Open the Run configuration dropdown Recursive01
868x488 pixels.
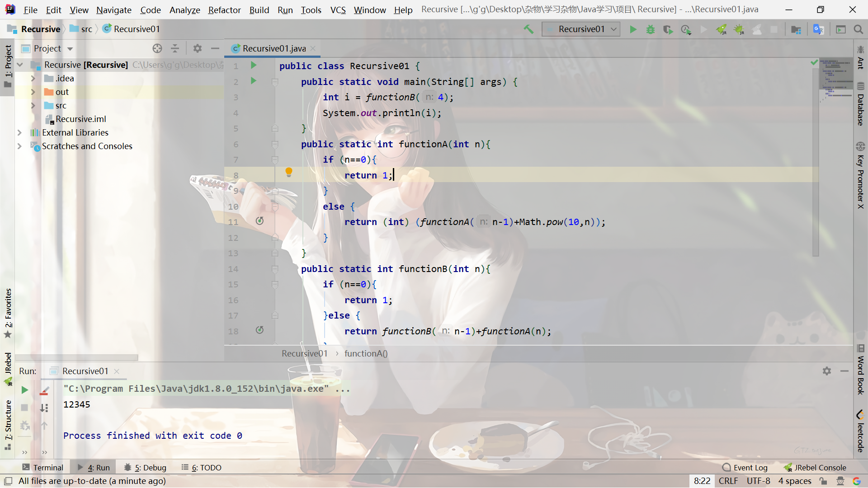pos(581,29)
